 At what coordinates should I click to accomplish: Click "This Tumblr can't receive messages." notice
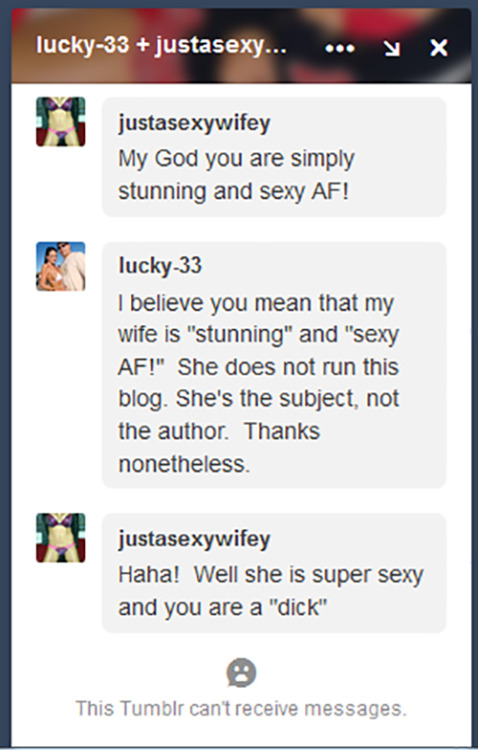pyautogui.click(x=241, y=708)
